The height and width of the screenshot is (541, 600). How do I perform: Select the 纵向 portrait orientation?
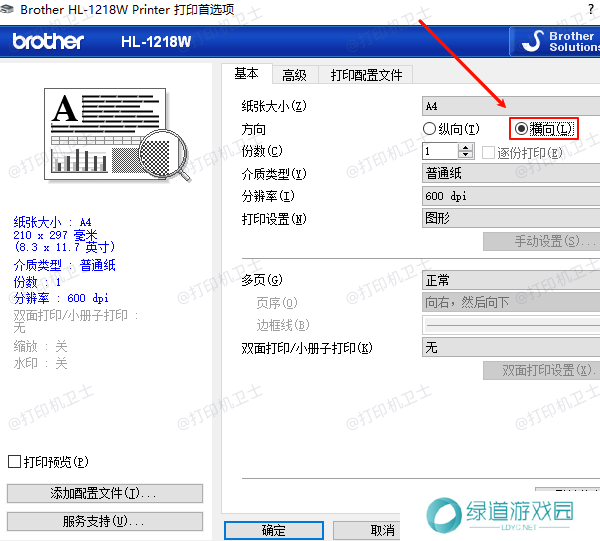[x=430, y=129]
